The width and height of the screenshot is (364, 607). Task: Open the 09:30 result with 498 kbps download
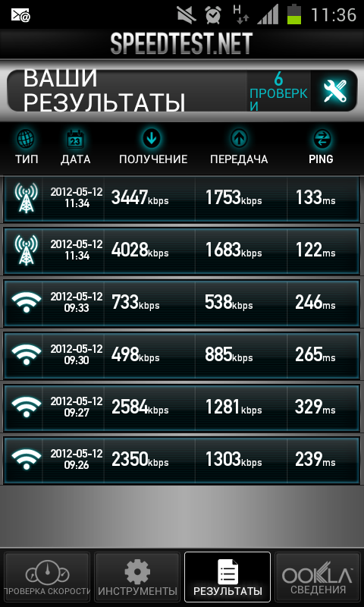point(182,355)
